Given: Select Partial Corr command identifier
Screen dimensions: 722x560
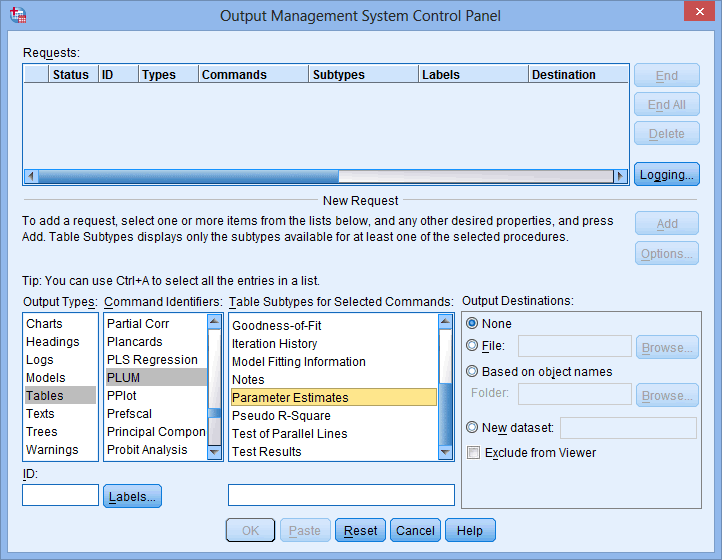Looking at the screenshot, I should (156, 324).
